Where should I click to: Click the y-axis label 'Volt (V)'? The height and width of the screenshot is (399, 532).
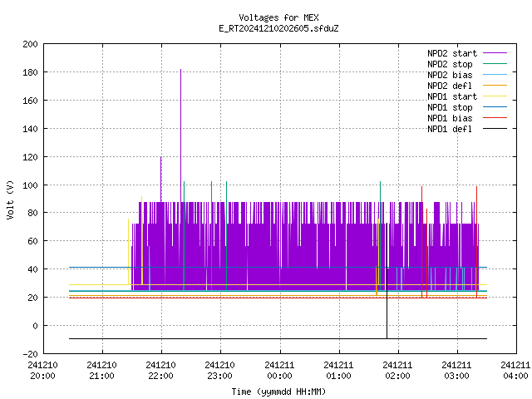coord(10,199)
